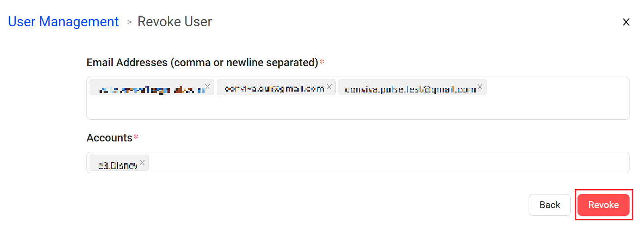
Task: Click the required asterisk after Email Addresses
Action: 322,62
